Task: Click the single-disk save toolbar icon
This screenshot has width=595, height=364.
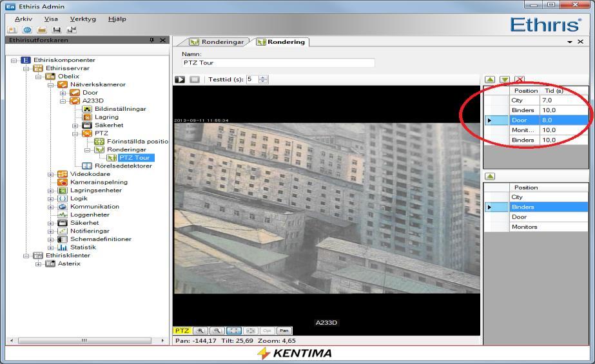Action: 57,30
